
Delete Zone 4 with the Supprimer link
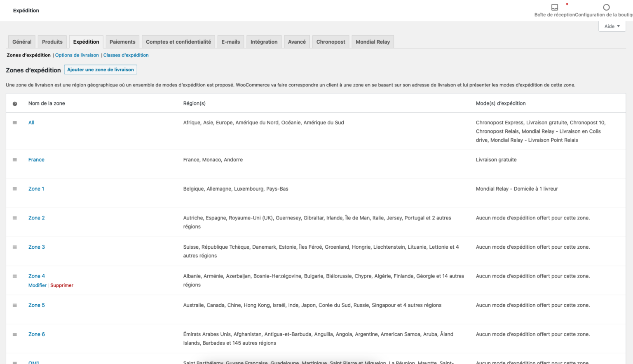click(x=62, y=285)
